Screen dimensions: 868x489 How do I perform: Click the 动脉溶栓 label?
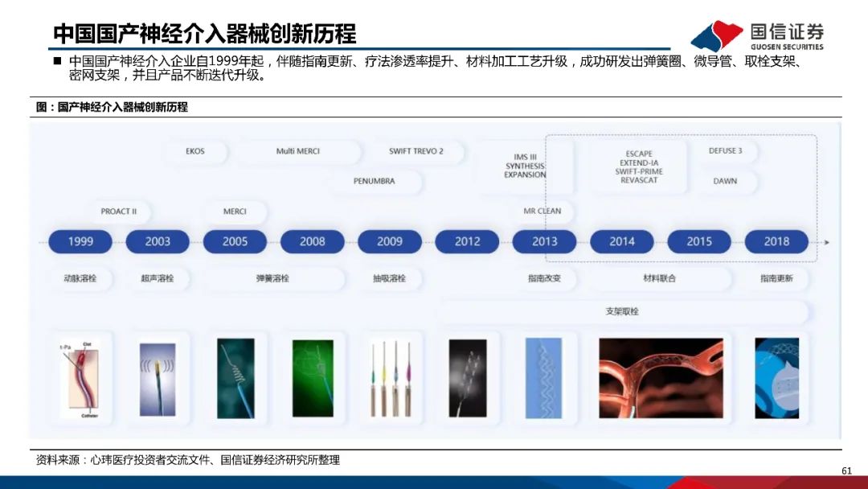80,278
